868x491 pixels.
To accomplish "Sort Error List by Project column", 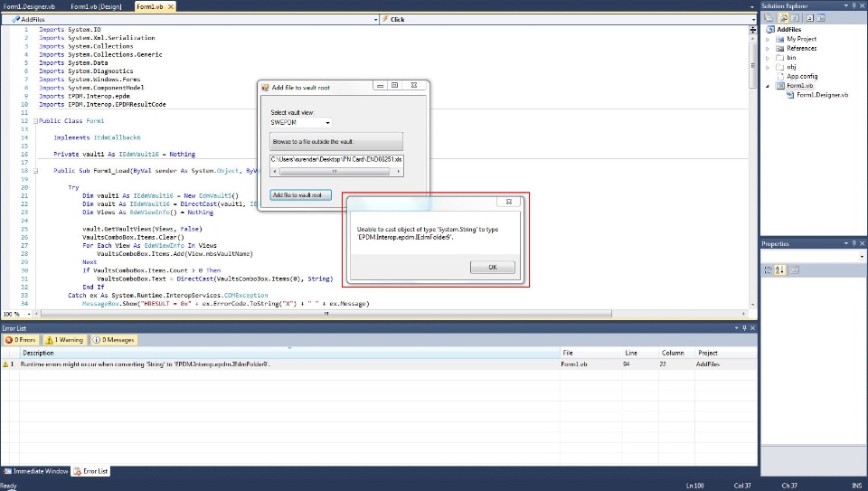I will [x=726, y=353].
